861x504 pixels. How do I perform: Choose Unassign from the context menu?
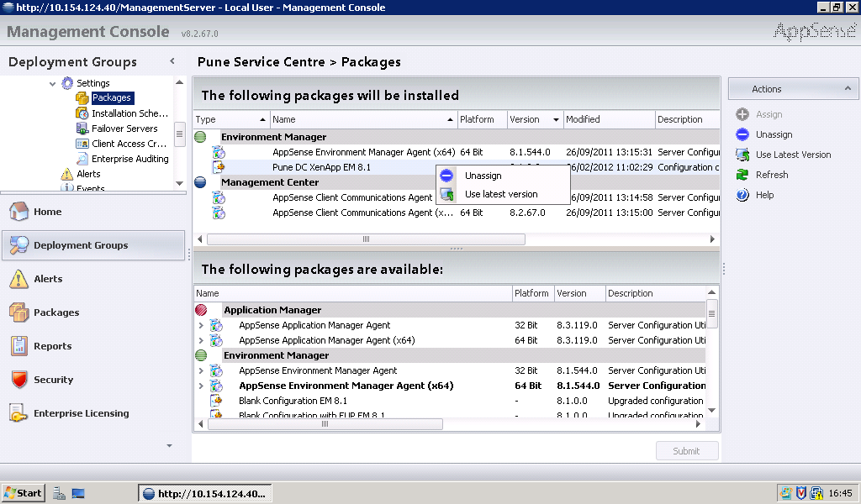click(x=483, y=176)
